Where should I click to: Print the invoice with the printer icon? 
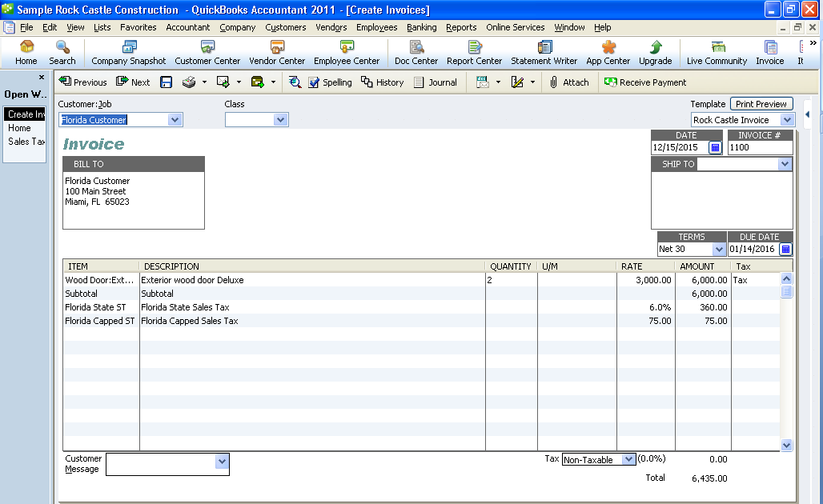(x=189, y=82)
